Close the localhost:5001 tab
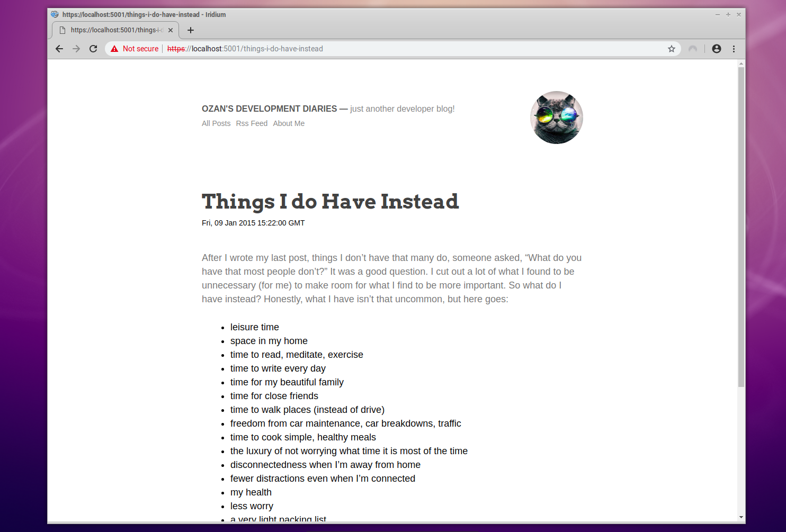This screenshot has height=532, width=786. pyautogui.click(x=171, y=30)
